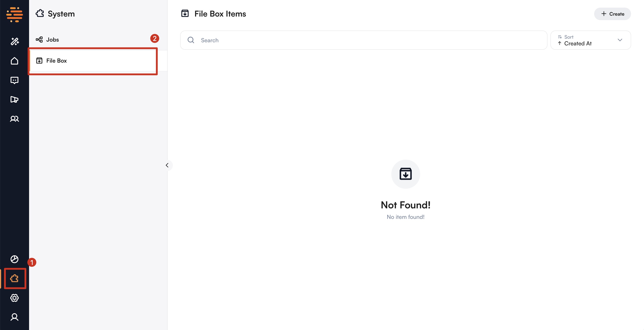The width and height of the screenshot is (644, 330).
Task: Open the user profile sidebar icon
Action: [x=15, y=317]
